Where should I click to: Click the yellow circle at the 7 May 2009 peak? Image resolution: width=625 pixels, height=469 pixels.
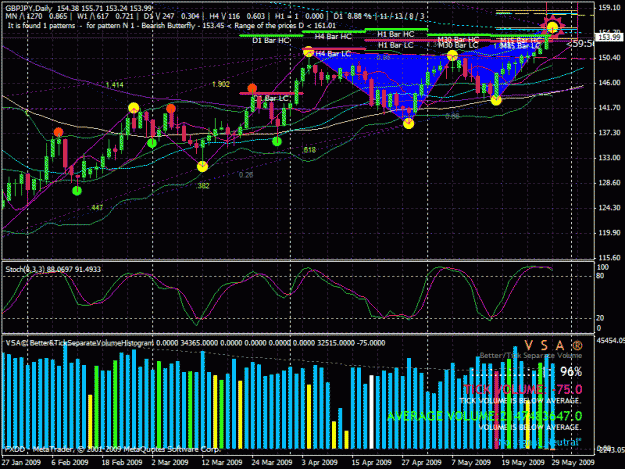pos(452,56)
